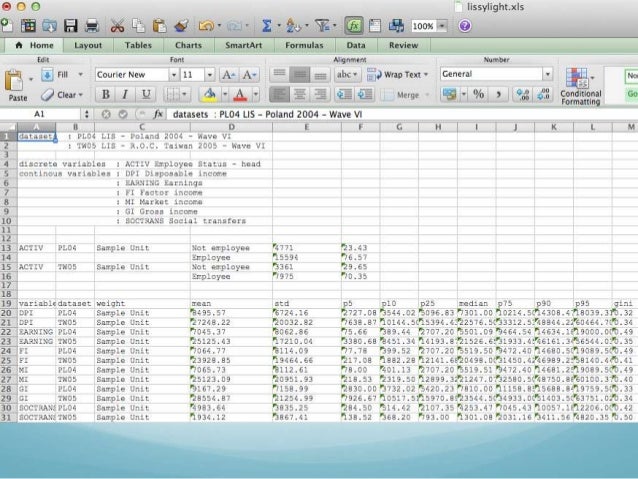
Task: Copy selection using the Copy icon
Action: (138, 26)
